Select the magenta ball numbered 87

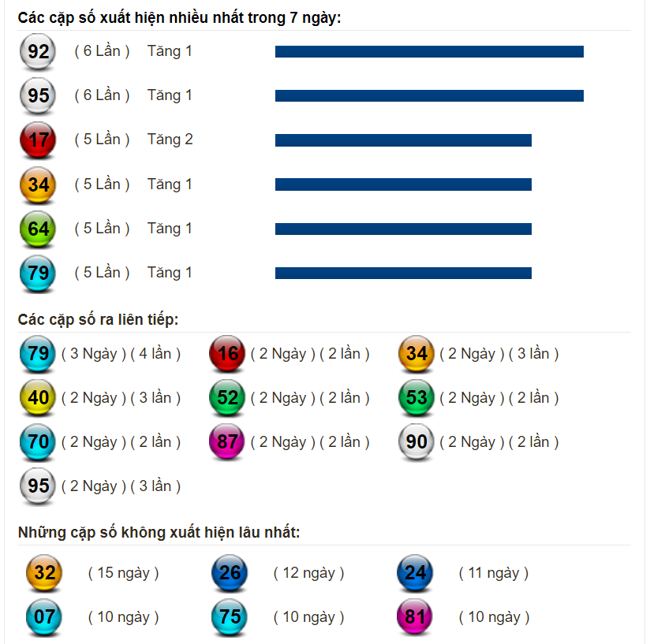pos(227,442)
